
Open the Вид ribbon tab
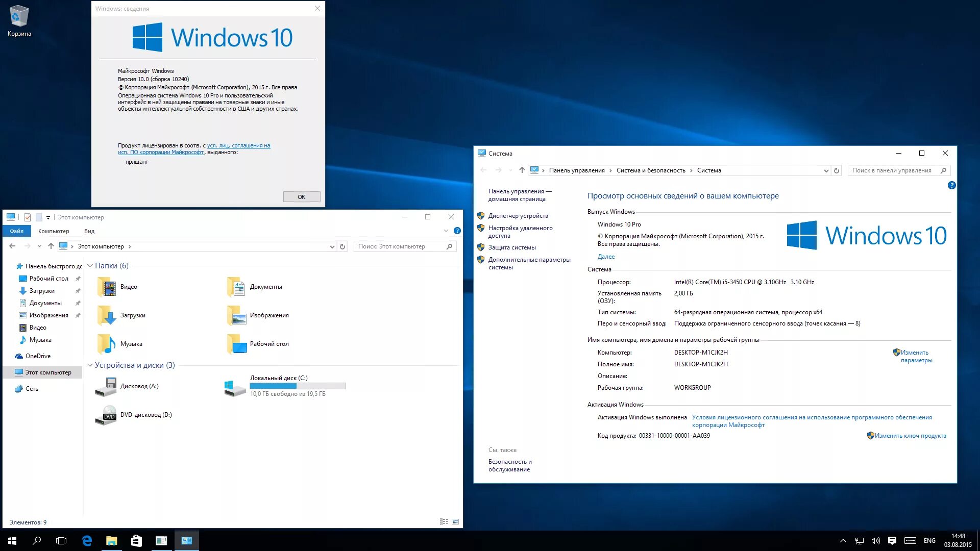coord(89,231)
